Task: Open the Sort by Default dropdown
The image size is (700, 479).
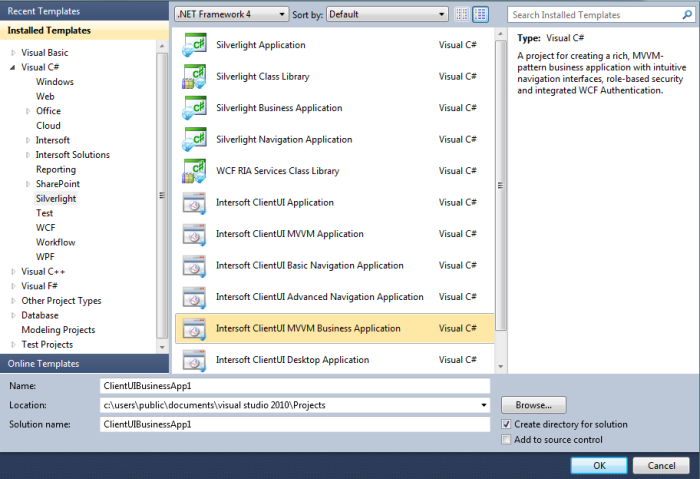Action: coord(387,14)
